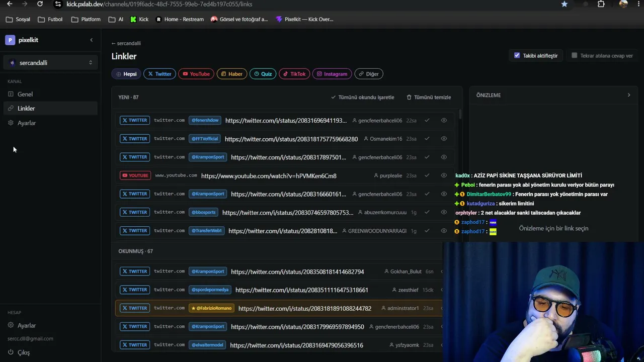This screenshot has width=644, height=362.
Task: Filter links by TikTok
Action: [294, 74]
